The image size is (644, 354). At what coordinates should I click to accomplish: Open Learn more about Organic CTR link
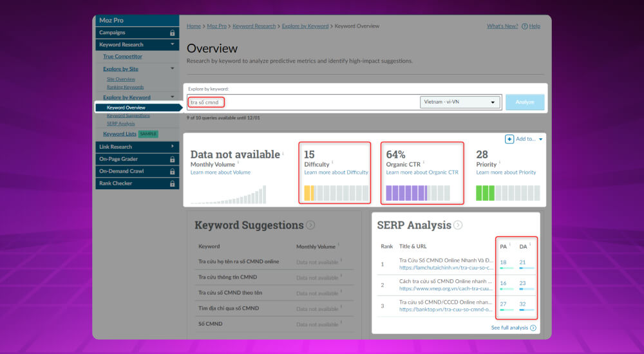pos(422,172)
